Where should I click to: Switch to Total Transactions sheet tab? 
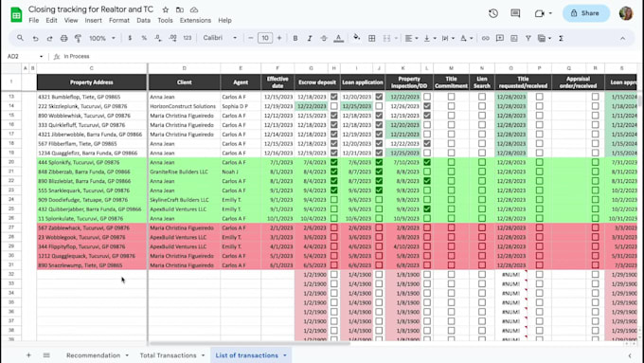(168, 355)
